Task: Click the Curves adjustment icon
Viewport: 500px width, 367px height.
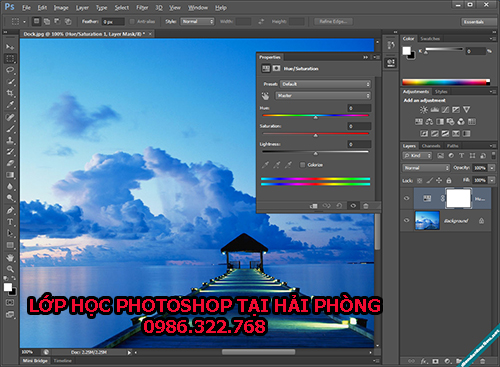Action: 445,110
